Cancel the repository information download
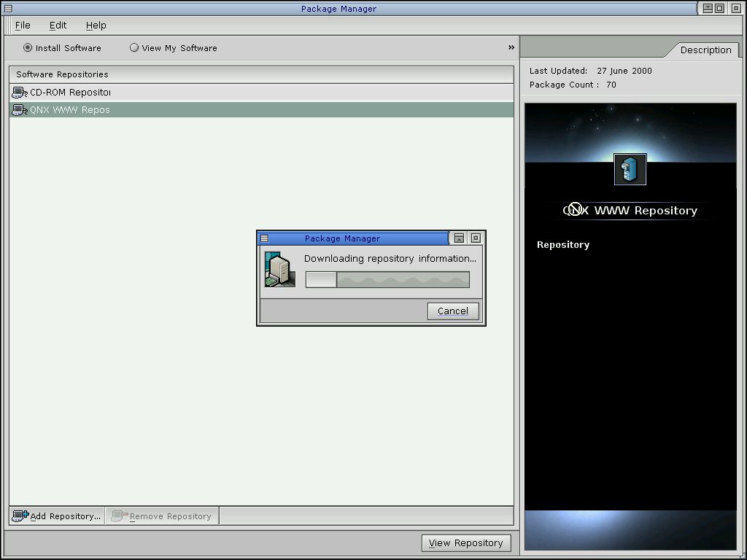 click(x=452, y=311)
